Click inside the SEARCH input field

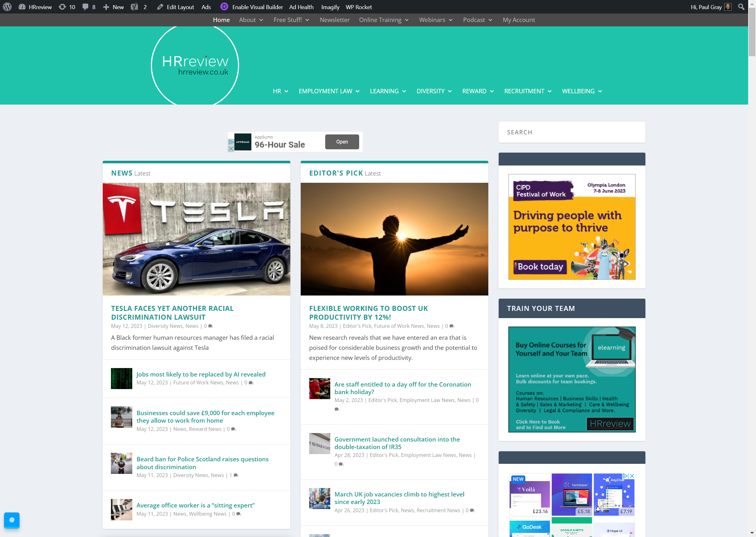pyautogui.click(x=572, y=132)
